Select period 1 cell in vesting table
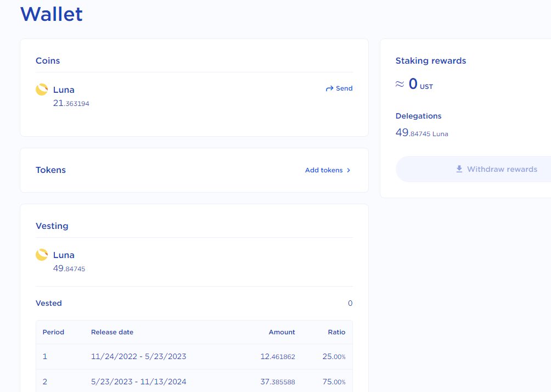This screenshot has width=551, height=392. pyautogui.click(x=45, y=356)
